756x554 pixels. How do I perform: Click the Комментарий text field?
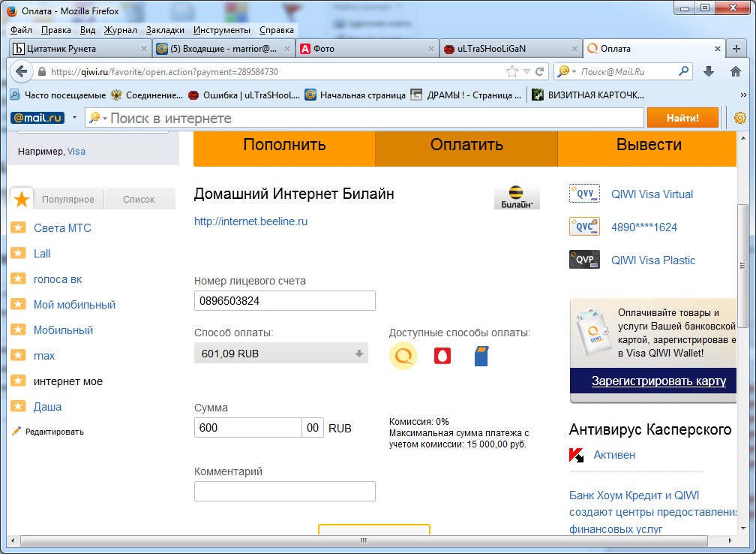[284, 491]
